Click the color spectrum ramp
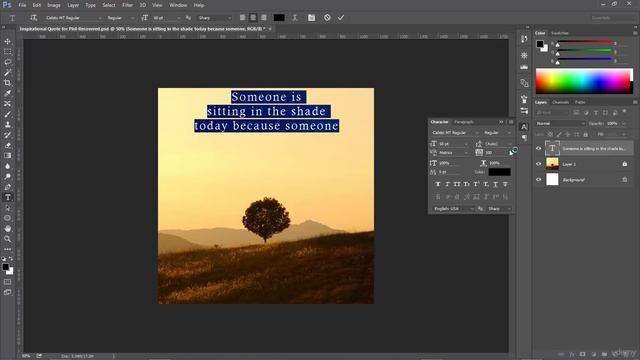Viewport: 640px width, 360px height. pyautogui.click(x=584, y=81)
